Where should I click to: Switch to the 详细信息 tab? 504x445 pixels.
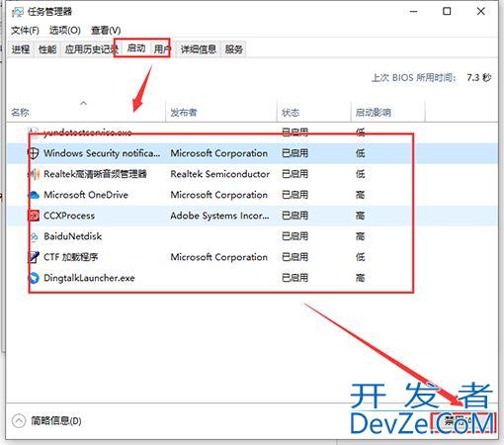(198, 49)
